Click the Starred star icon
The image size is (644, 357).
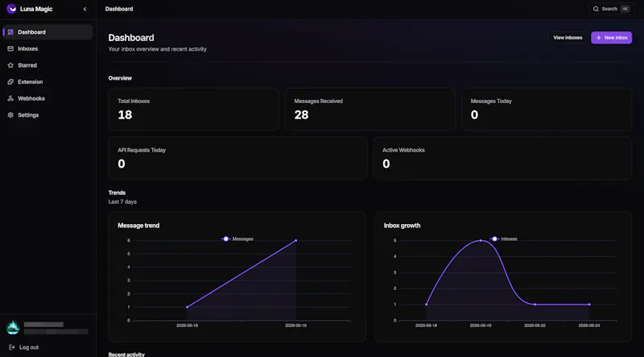point(10,65)
